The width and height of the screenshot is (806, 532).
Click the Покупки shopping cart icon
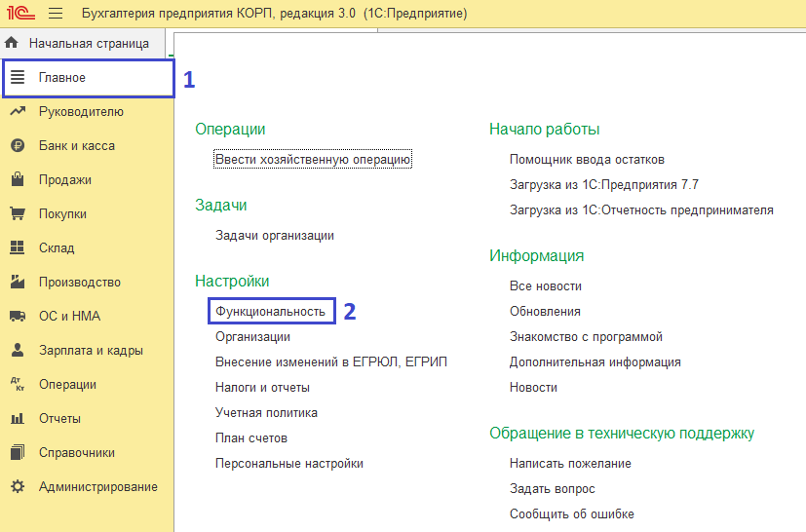click(17, 213)
